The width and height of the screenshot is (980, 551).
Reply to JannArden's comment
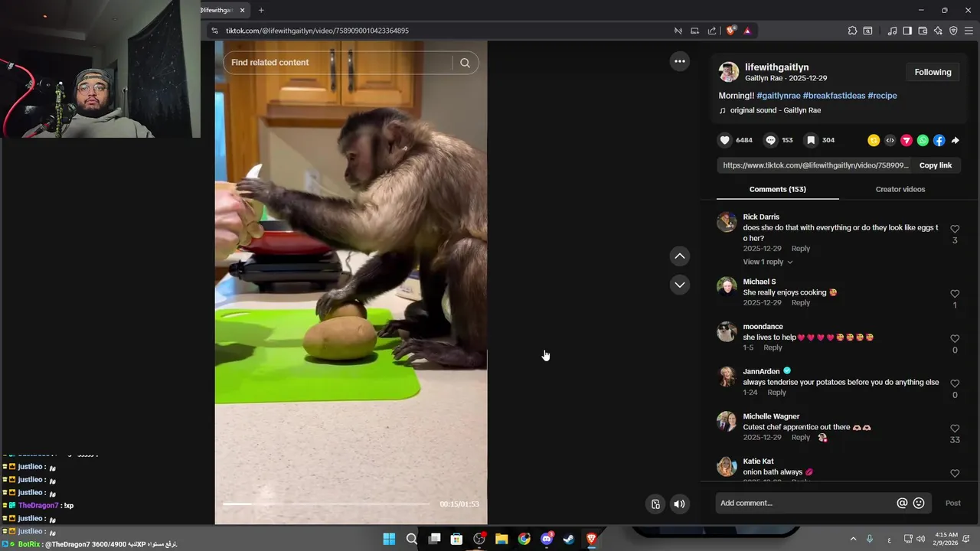click(776, 393)
